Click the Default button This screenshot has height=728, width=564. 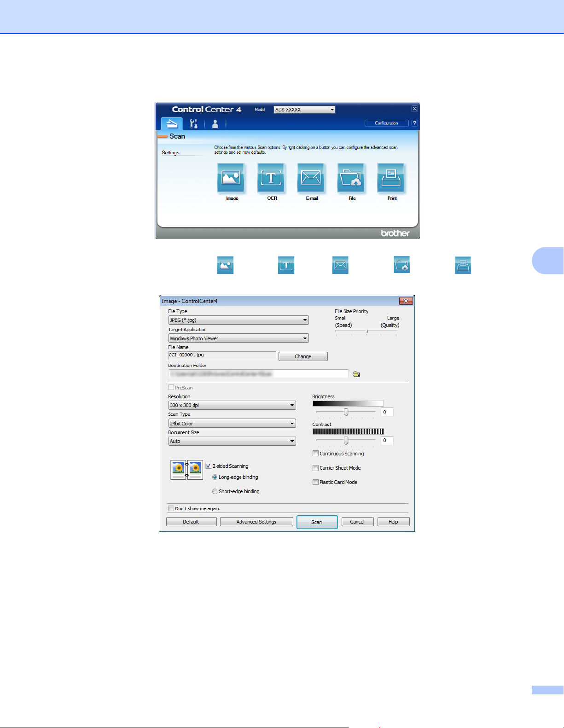pos(191,522)
